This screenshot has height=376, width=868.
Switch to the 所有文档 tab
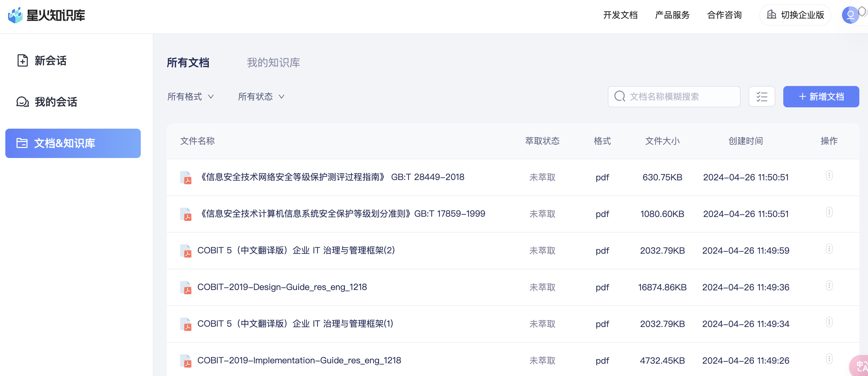point(188,63)
